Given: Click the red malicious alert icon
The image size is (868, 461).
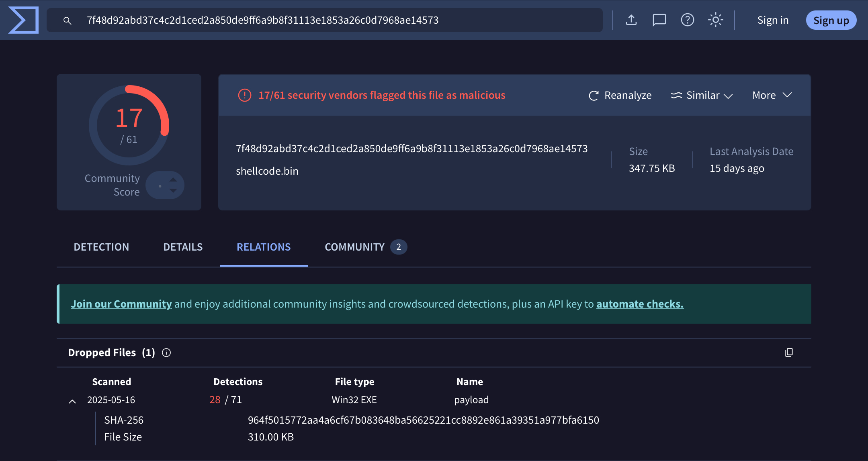Looking at the screenshot, I should pyautogui.click(x=245, y=95).
